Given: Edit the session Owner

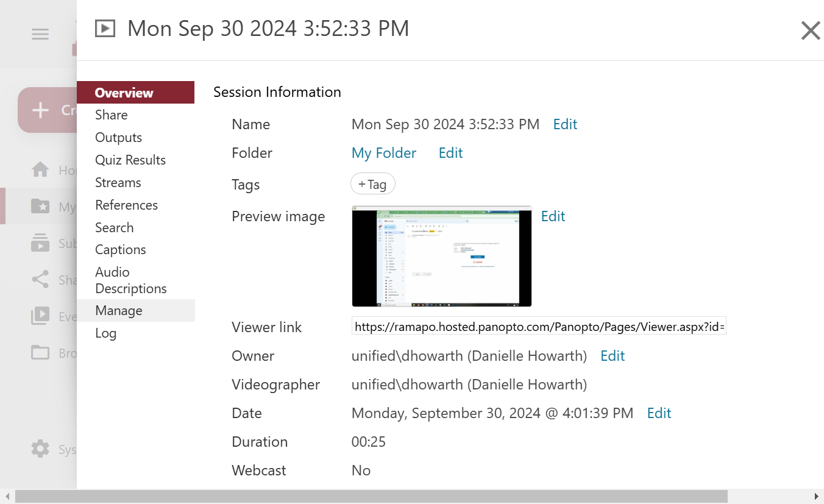Looking at the screenshot, I should click(x=613, y=356).
